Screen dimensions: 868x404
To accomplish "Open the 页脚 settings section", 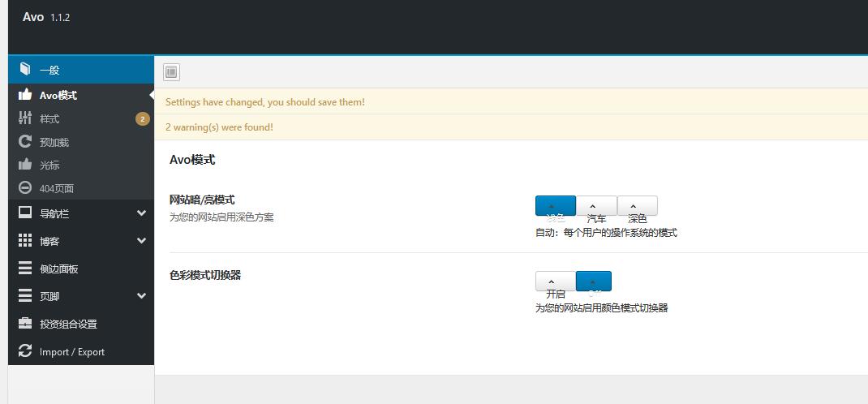I will [x=81, y=297].
